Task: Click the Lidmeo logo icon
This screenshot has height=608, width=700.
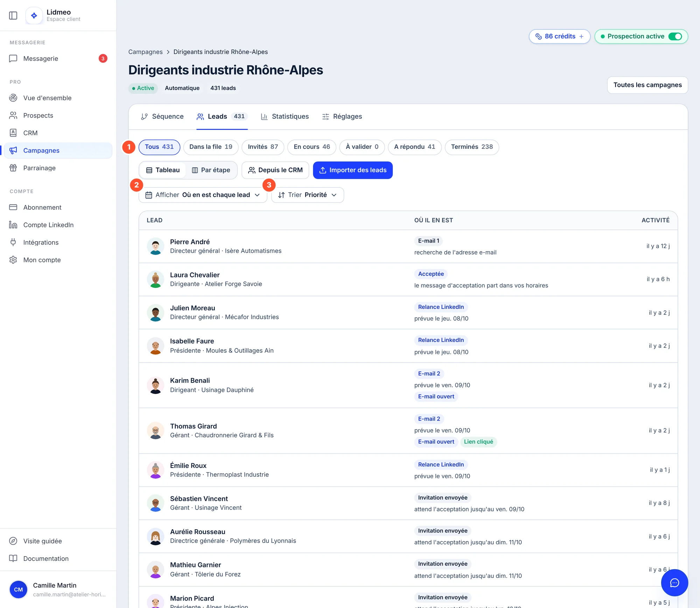Action: click(34, 15)
